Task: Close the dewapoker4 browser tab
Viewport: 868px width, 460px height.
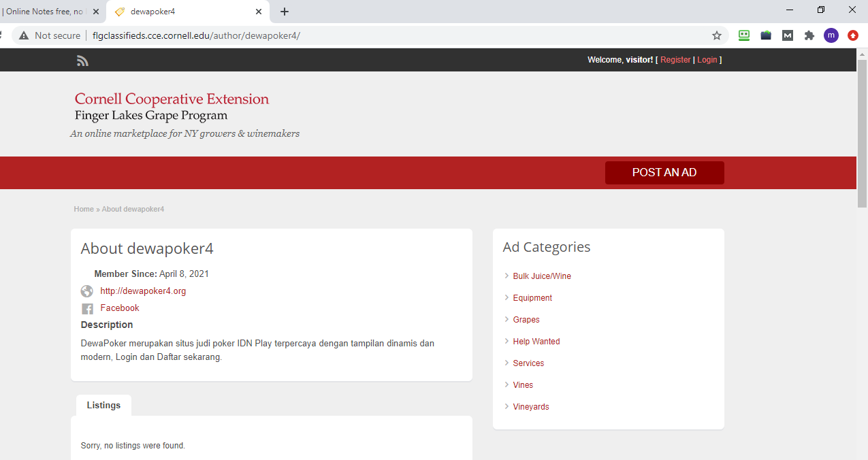Action: tap(259, 12)
